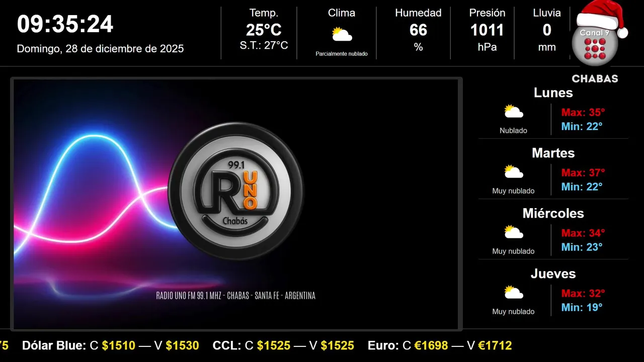Click the Temp. label
644x362 pixels.
[x=264, y=13]
